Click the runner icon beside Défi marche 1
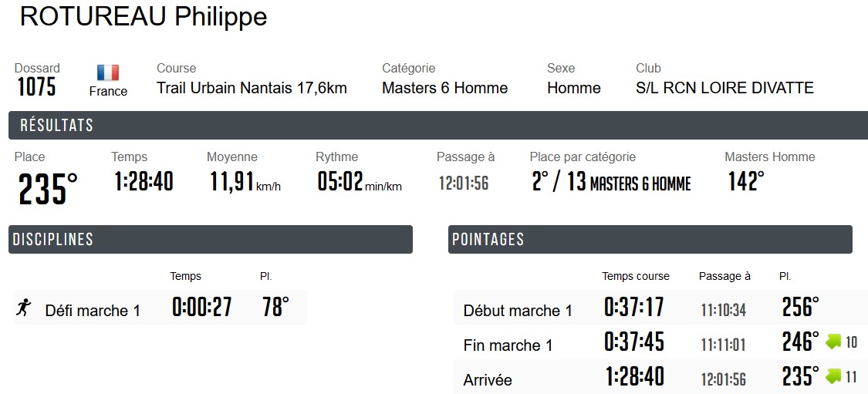Viewport: 868px width, 394px height. [23, 308]
